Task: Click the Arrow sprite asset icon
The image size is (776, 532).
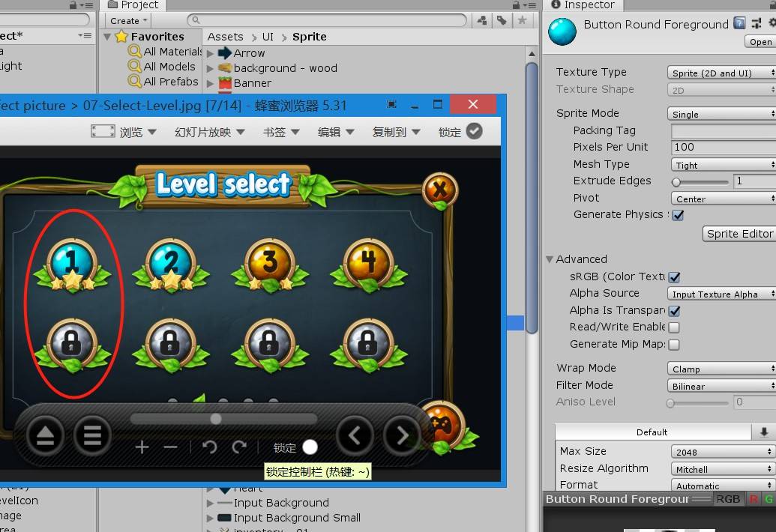Action: 225,52
